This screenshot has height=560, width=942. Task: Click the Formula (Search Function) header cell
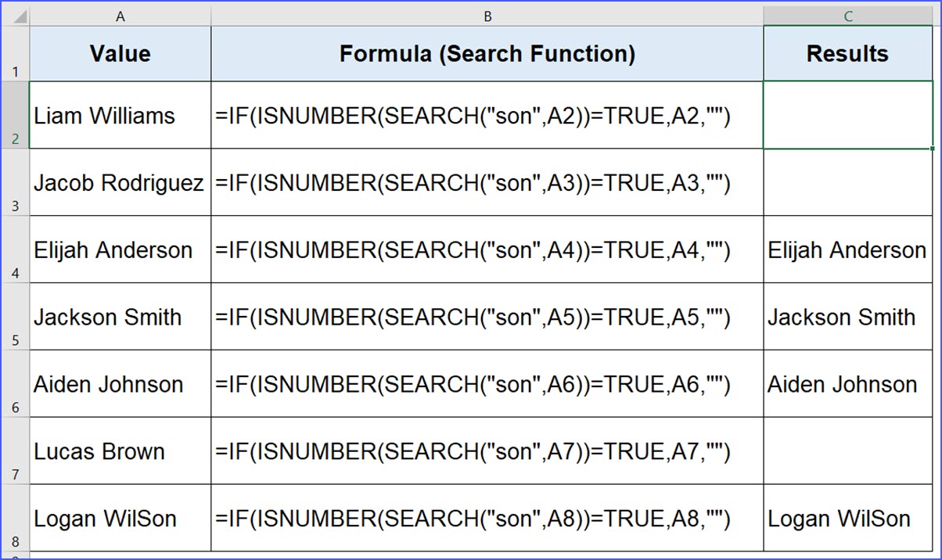(x=487, y=53)
